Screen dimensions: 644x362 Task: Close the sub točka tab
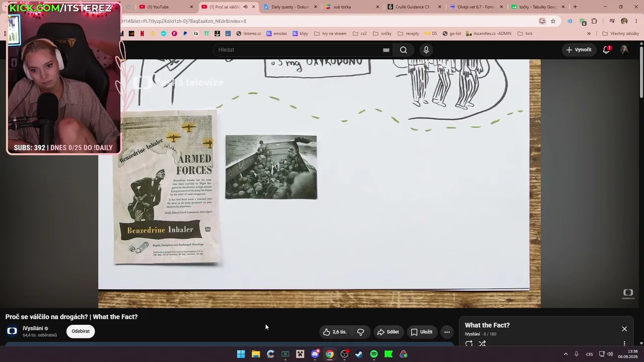[x=378, y=7]
